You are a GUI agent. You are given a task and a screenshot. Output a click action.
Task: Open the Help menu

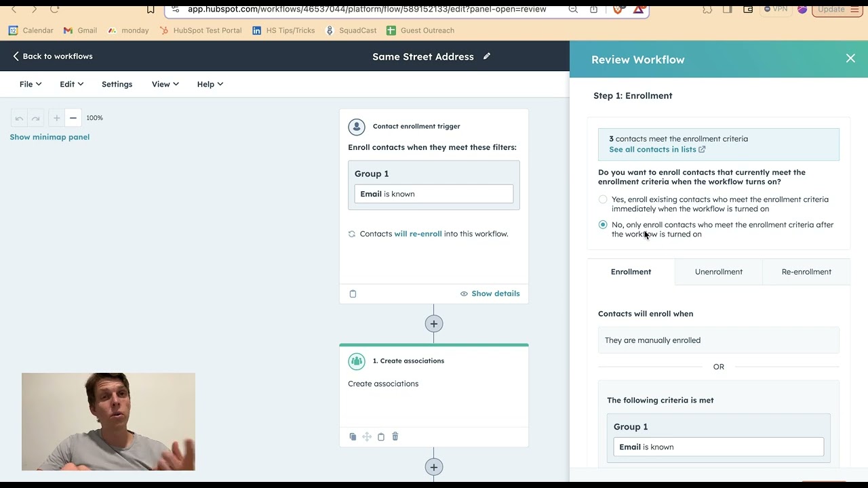[x=210, y=84]
